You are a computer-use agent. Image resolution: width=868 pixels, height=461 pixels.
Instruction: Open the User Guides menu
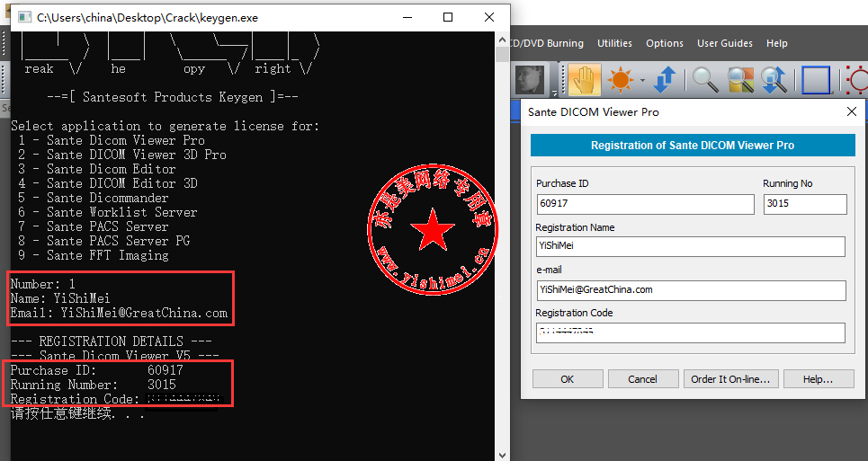click(x=725, y=43)
